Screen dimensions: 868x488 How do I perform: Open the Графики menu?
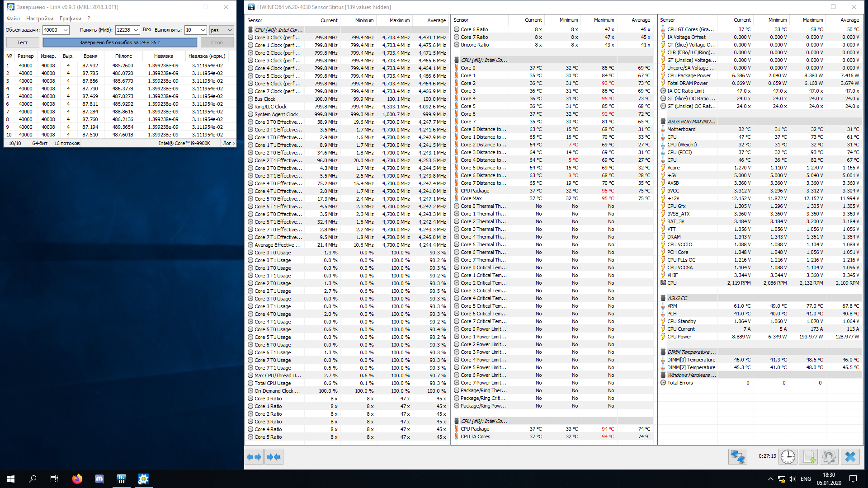pyautogui.click(x=71, y=19)
